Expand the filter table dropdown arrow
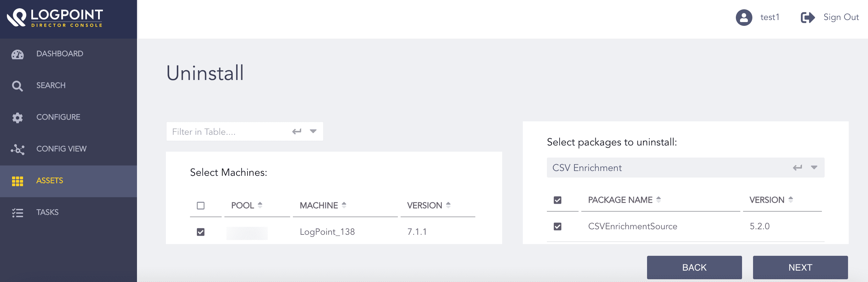The image size is (868, 282). tap(313, 131)
